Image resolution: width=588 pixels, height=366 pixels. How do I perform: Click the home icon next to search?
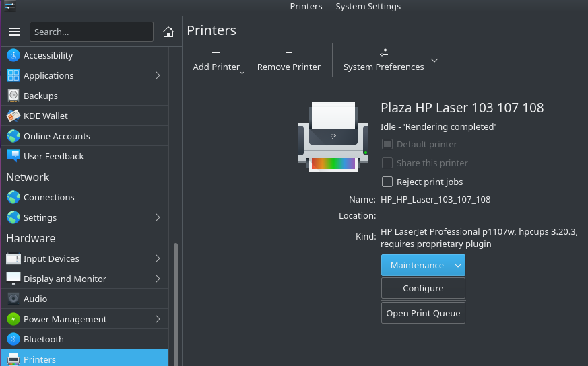pyautogui.click(x=168, y=32)
